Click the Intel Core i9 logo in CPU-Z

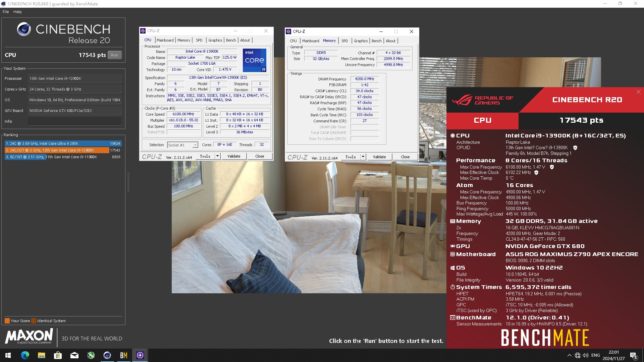click(254, 60)
